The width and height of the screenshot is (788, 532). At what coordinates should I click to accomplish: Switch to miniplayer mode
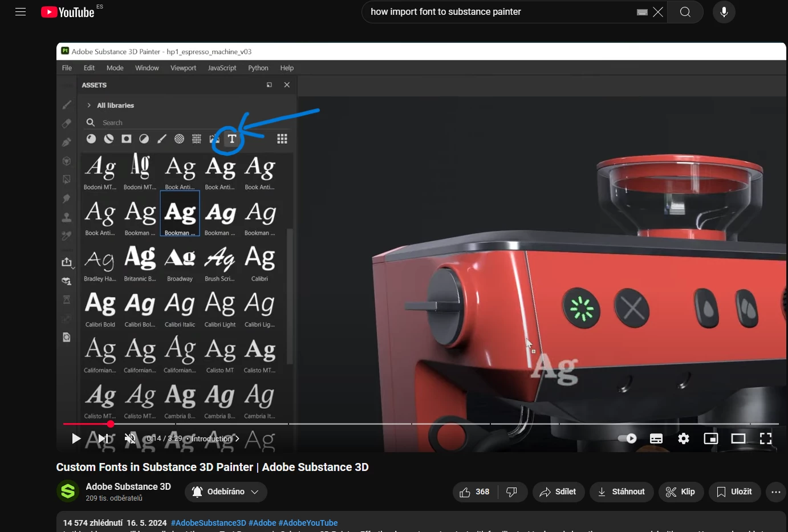[711, 438]
